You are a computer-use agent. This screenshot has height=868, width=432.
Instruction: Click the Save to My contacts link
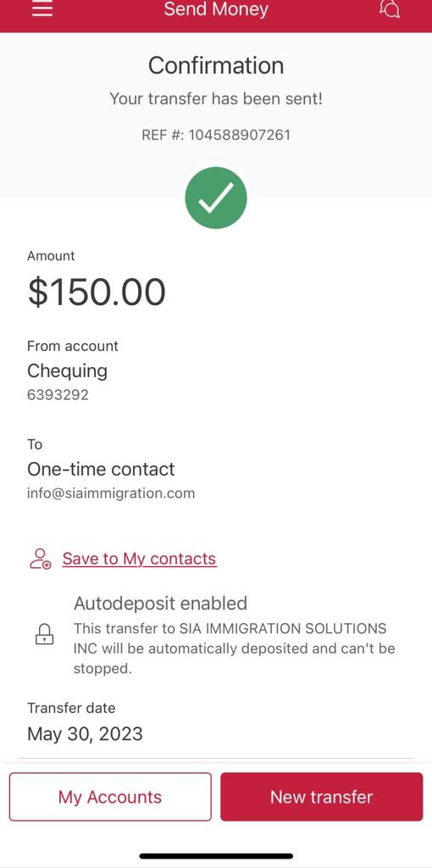(140, 559)
